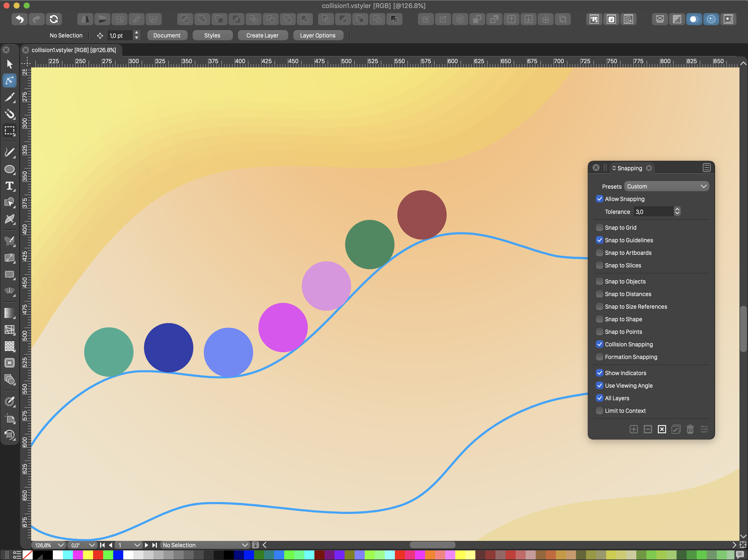Click the Redo arrow icon in the top toolbar
The width and height of the screenshot is (748, 560).
tap(36, 19)
